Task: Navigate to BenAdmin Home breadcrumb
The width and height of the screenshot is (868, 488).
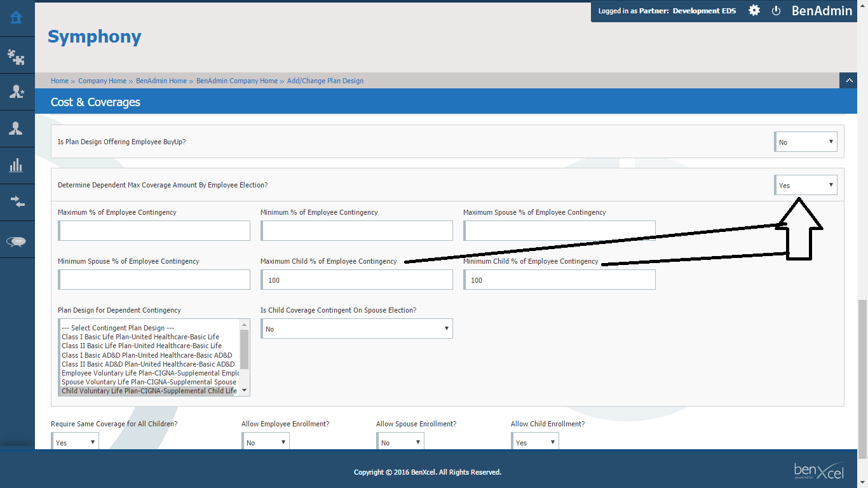Action: pos(161,81)
